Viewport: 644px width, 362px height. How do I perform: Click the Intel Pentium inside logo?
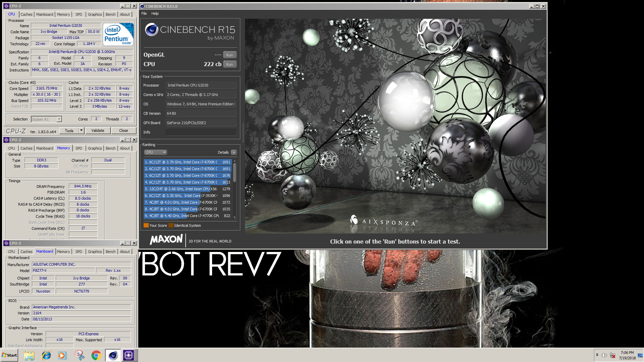tap(118, 35)
